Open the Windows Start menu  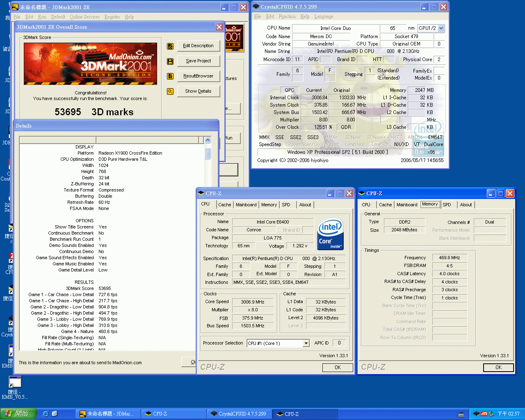(x=18, y=414)
